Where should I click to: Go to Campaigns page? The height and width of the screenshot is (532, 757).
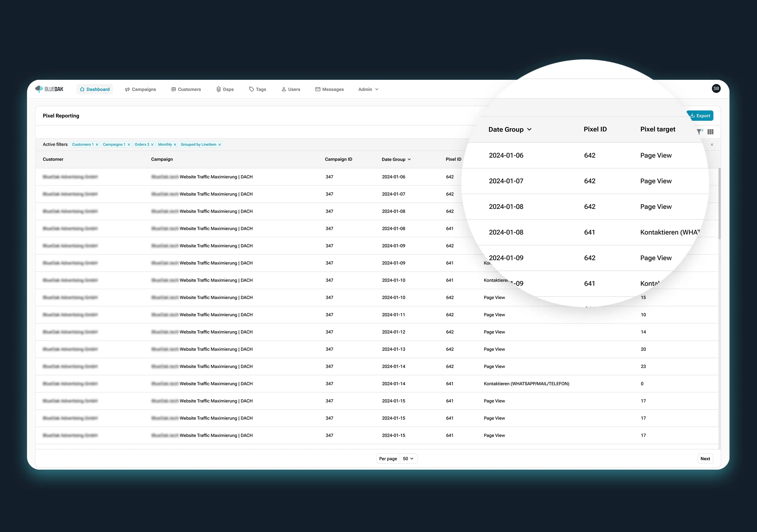140,89
